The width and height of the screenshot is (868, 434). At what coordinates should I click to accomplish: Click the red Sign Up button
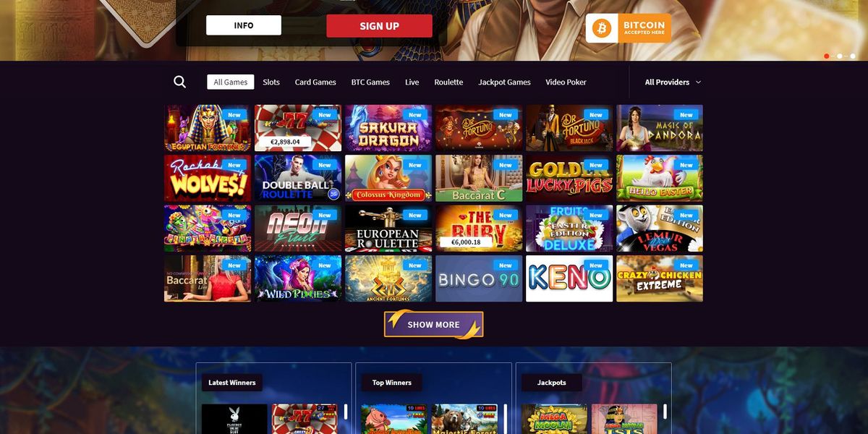(379, 26)
